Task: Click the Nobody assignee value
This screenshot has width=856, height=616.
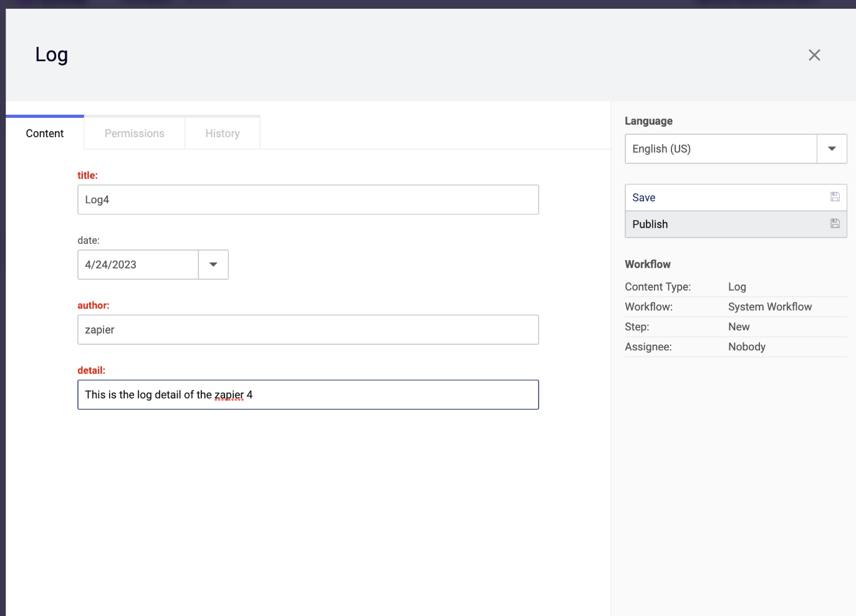Action: pyautogui.click(x=746, y=347)
